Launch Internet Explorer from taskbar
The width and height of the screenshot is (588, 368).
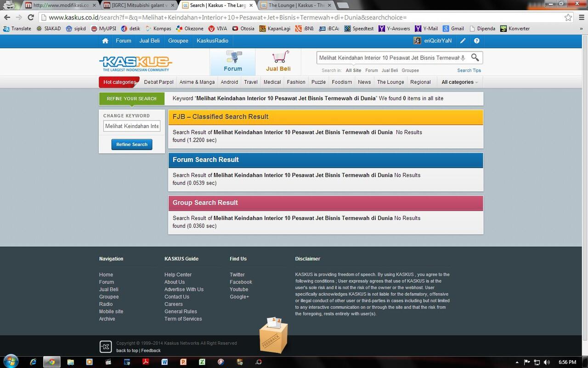click(33, 362)
